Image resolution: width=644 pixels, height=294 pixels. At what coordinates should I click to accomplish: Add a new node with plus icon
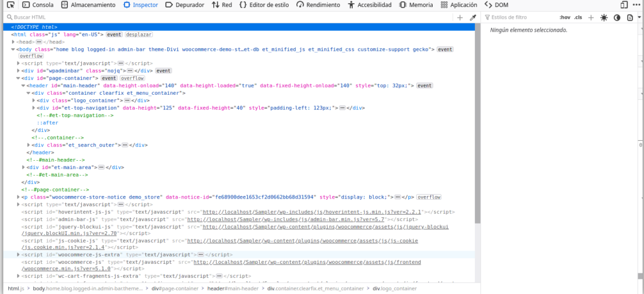tap(460, 18)
